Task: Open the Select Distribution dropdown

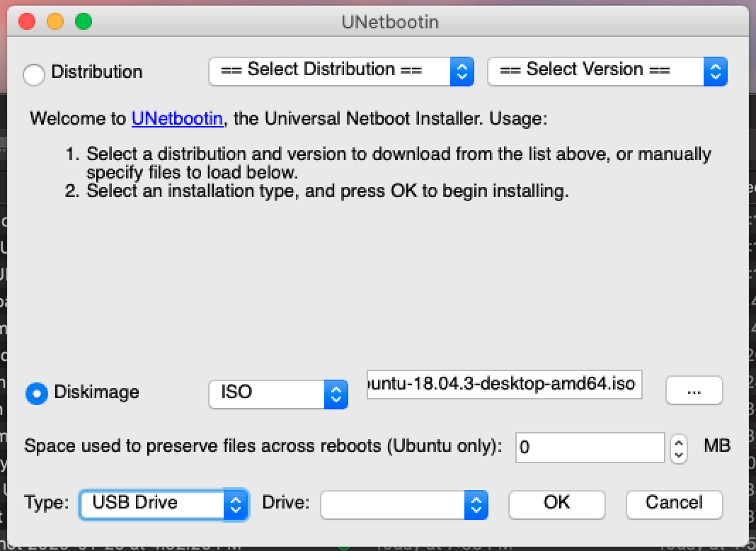Action: pyautogui.click(x=341, y=72)
